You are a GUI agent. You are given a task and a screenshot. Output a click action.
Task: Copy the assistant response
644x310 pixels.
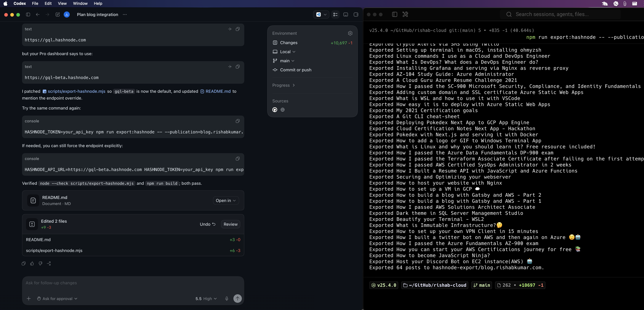(x=24, y=263)
